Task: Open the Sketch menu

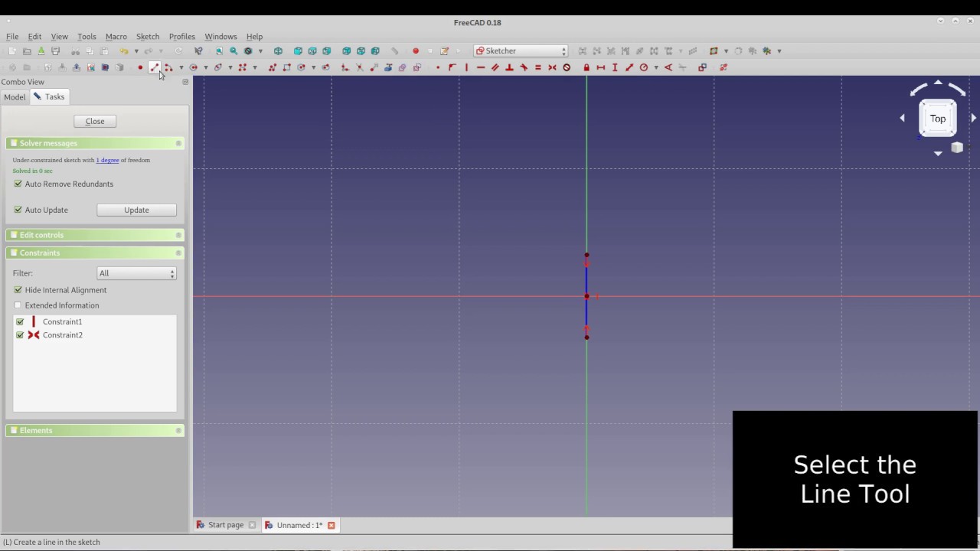Action: [148, 37]
